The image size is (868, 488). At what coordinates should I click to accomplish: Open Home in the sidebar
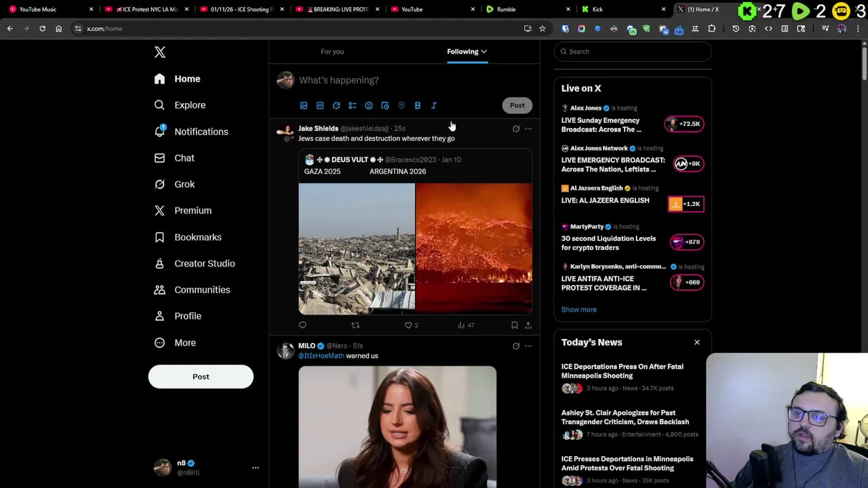click(178, 79)
